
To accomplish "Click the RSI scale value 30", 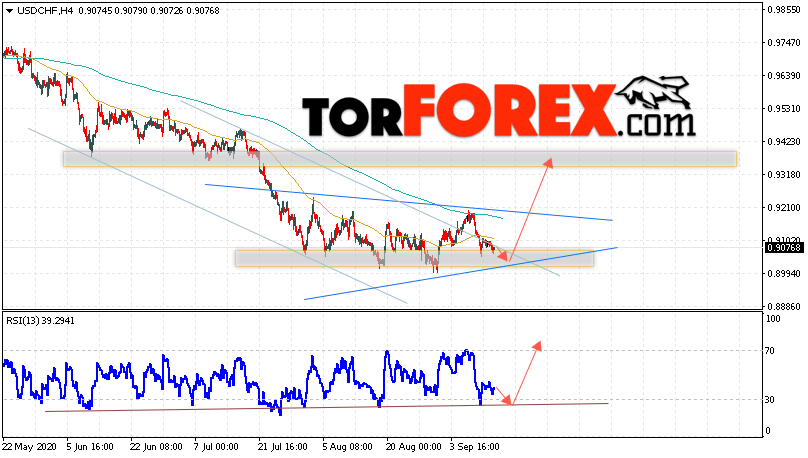I will [x=770, y=399].
